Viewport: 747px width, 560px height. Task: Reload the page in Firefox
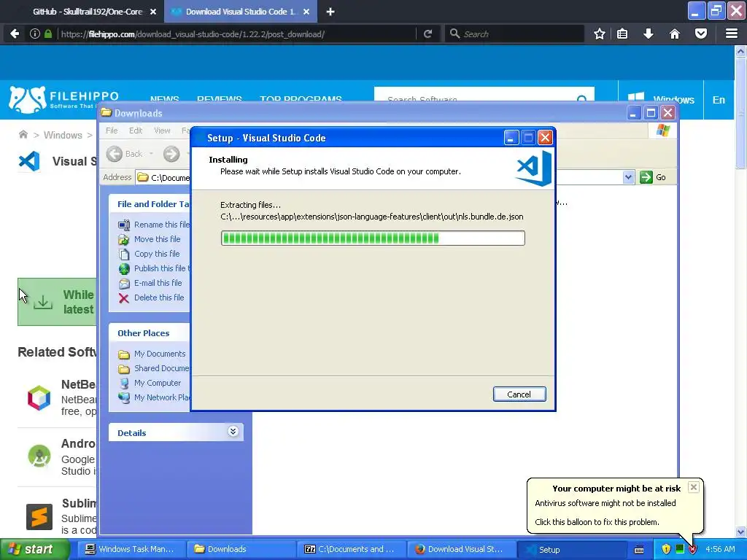click(427, 34)
